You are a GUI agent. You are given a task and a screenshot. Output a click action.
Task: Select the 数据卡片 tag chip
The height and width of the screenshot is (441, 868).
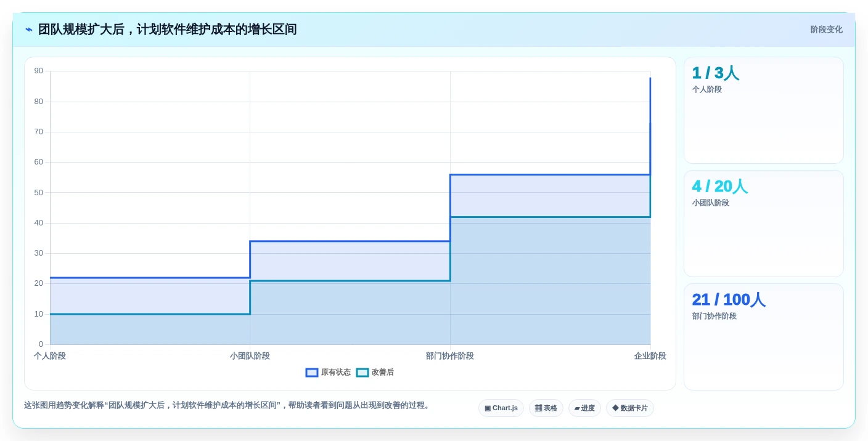(x=630, y=408)
